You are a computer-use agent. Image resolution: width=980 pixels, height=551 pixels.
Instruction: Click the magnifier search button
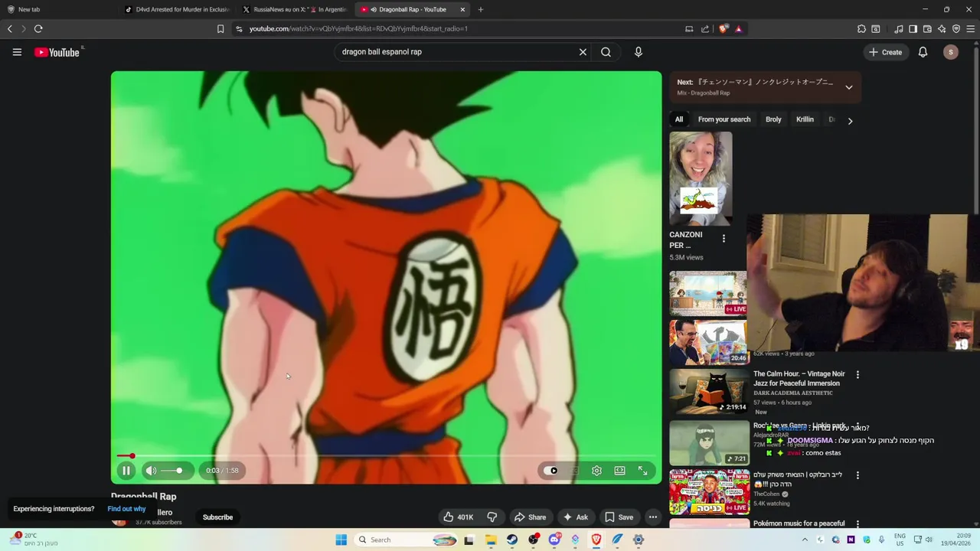[606, 52]
